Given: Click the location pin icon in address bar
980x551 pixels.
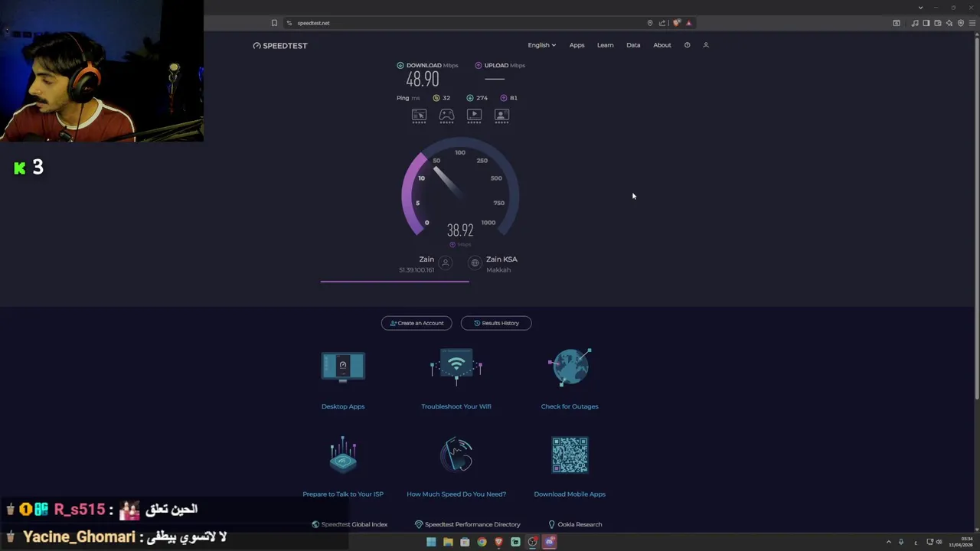Looking at the screenshot, I should pos(650,23).
